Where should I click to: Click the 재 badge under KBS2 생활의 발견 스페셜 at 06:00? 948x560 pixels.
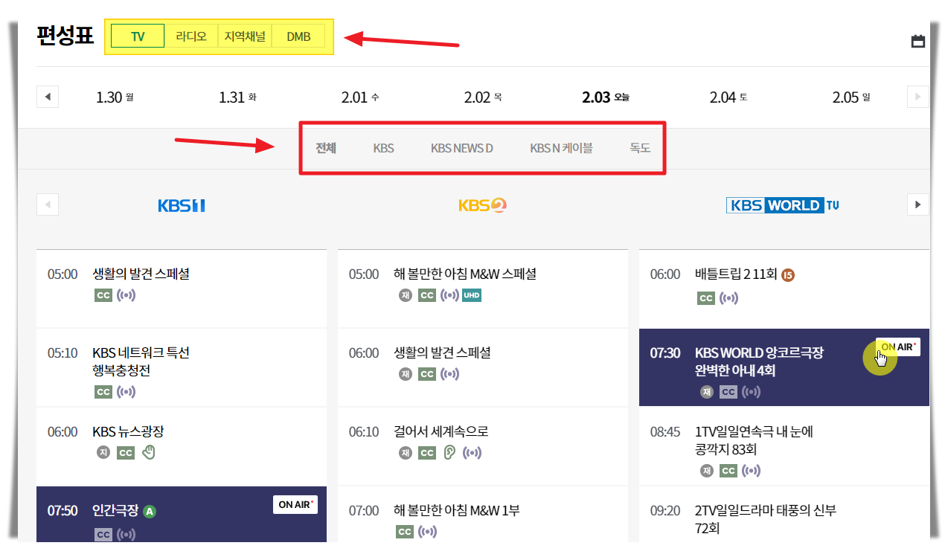[x=405, y=374]
